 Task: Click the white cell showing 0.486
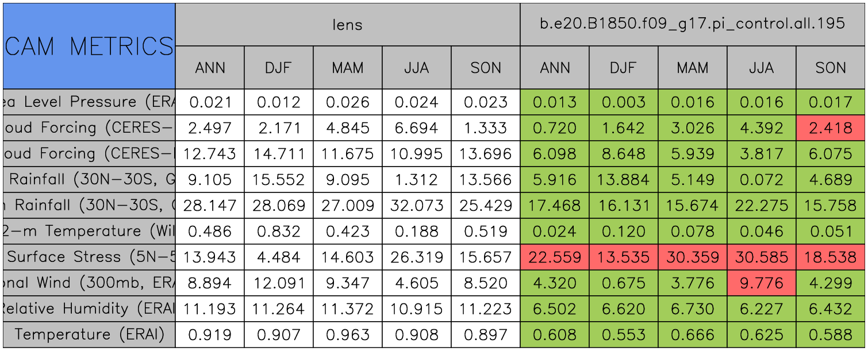pos(210,232)
